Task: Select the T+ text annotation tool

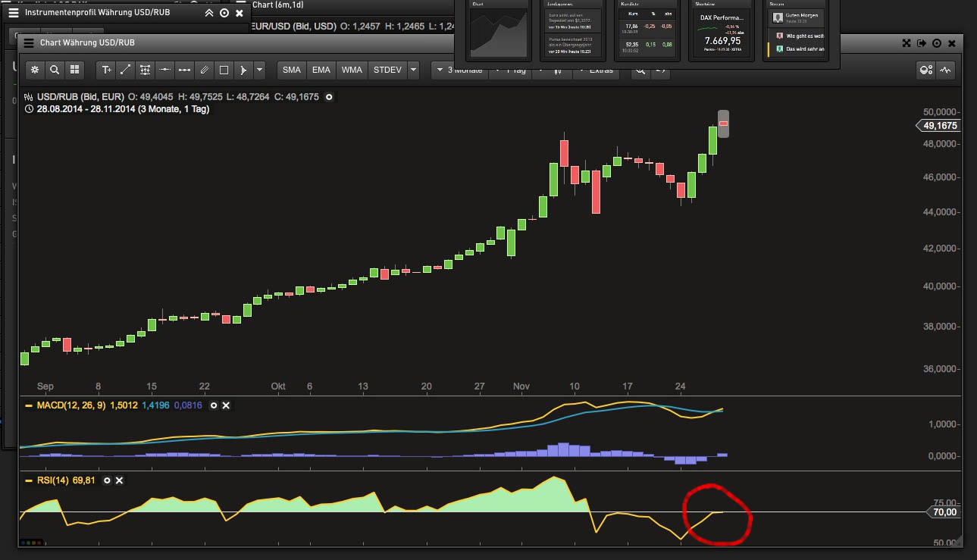Action: [x=106, y=70]
